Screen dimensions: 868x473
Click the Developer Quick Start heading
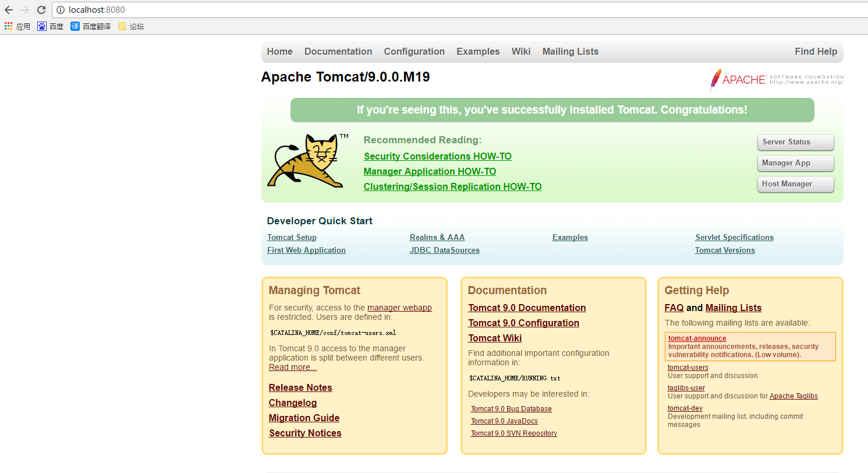320,221
